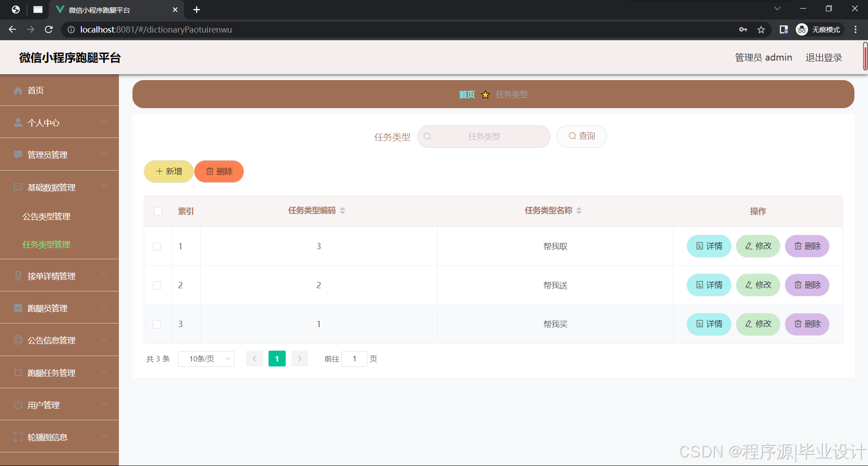
Task: Click the circular icon beside 公告信息管理
Action: pos(18,340)
